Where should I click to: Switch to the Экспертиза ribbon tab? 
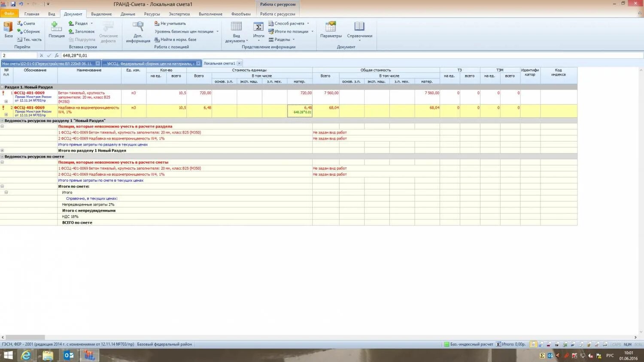(x=179, y=14)
